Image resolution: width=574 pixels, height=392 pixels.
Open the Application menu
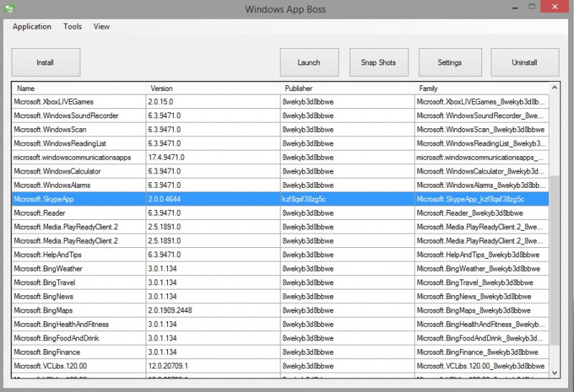[x=32, y=27]
